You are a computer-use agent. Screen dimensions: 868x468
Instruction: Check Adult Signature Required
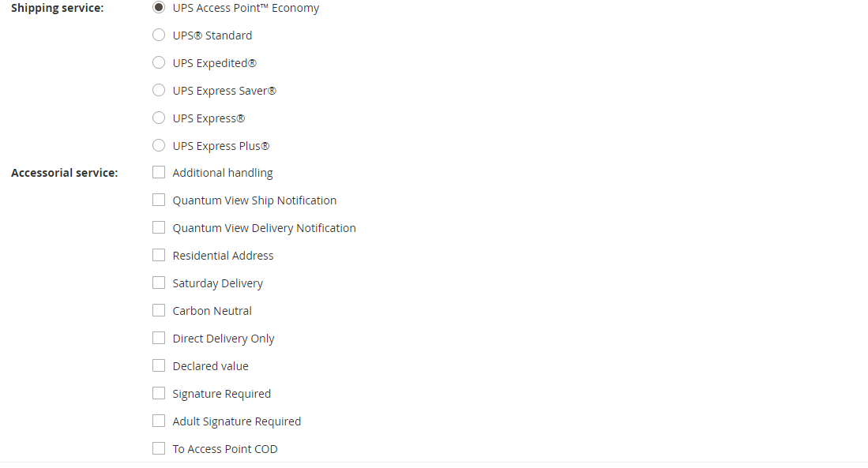(159, 420)
